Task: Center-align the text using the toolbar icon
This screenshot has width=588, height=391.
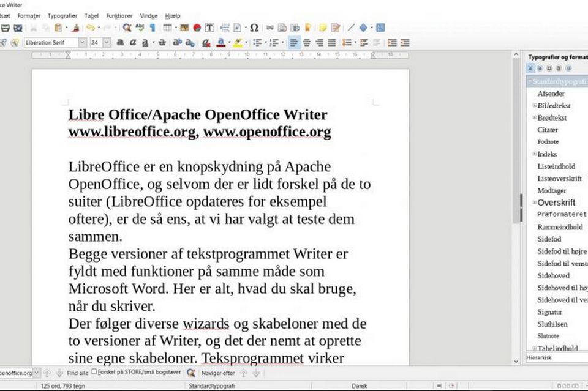Action: 306,42
